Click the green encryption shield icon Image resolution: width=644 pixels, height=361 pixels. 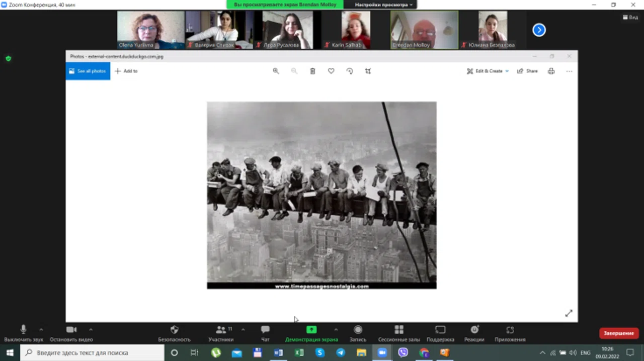pos(8,59)
